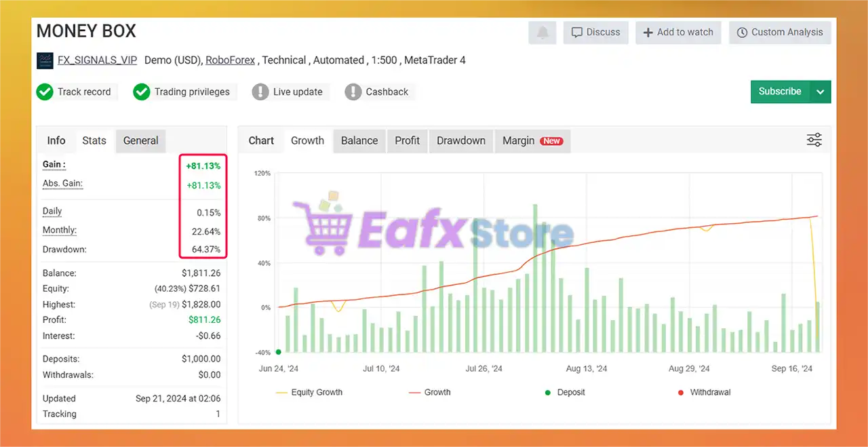Click the Profit value $811.26
Screen dimensions: 868x447
(x=205, y=320)
